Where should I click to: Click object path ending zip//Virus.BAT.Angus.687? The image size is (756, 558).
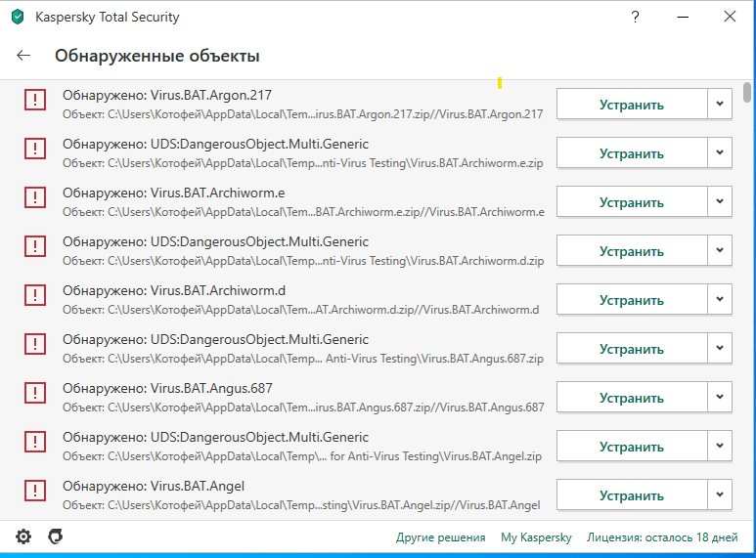(x=303, y=408)
